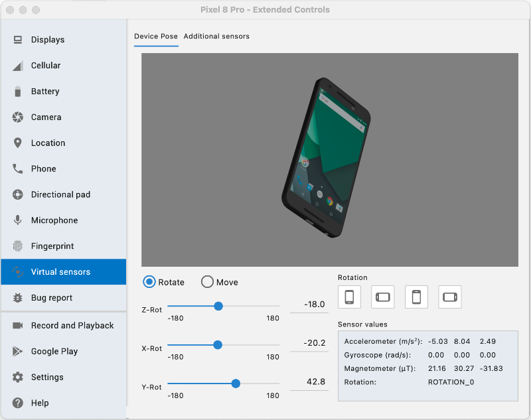
Task: Click magnetometer value -31.83
Action: click(491, 368)
